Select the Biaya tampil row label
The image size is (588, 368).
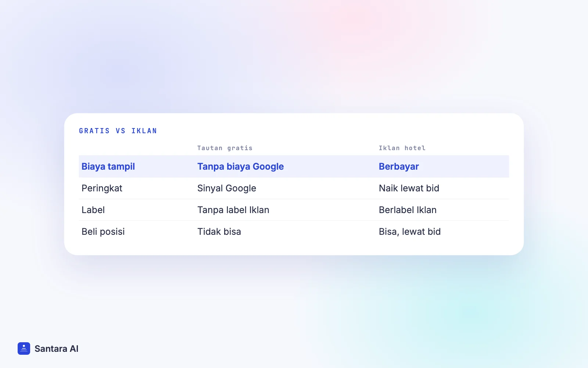pos(108,166)
